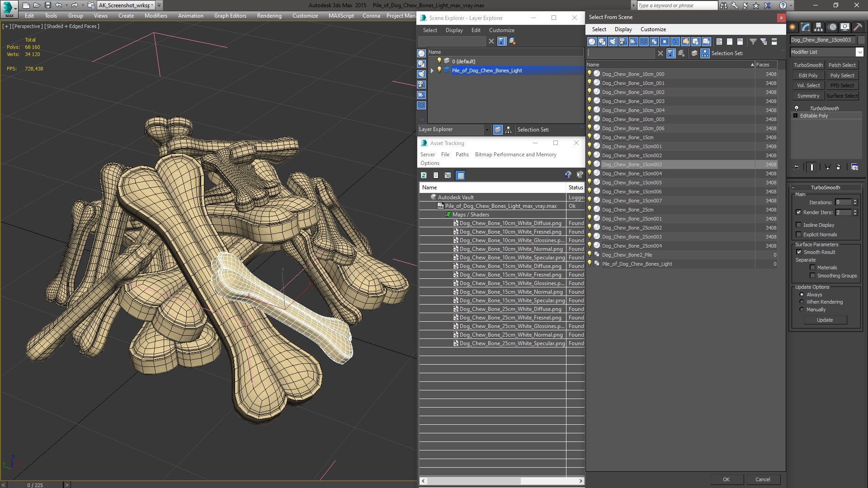868x488 pixels.
Task: Toggle Display Lights filter in Select From Scene
Action: click(613, 42)
